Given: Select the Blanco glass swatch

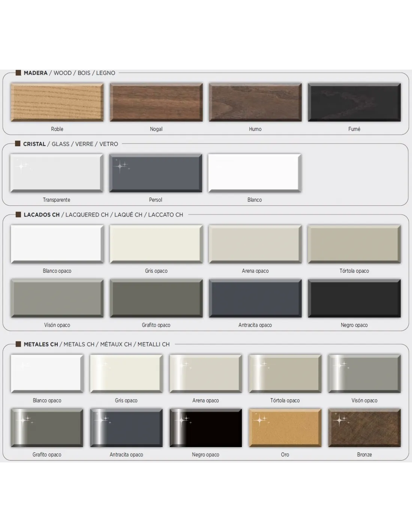Looking at the screenshot, I should [x=255, y=173].
